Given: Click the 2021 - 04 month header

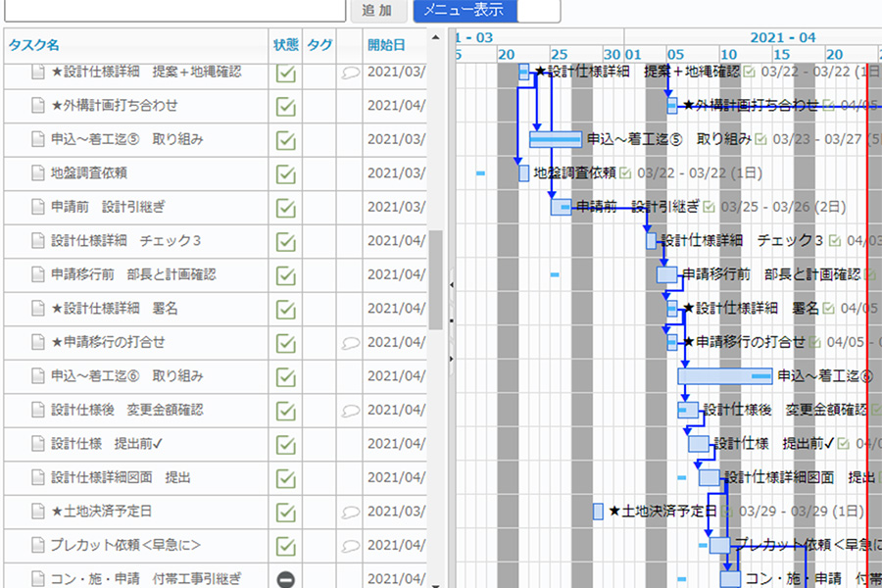Looking at the screenshot, I should (782, 37).
